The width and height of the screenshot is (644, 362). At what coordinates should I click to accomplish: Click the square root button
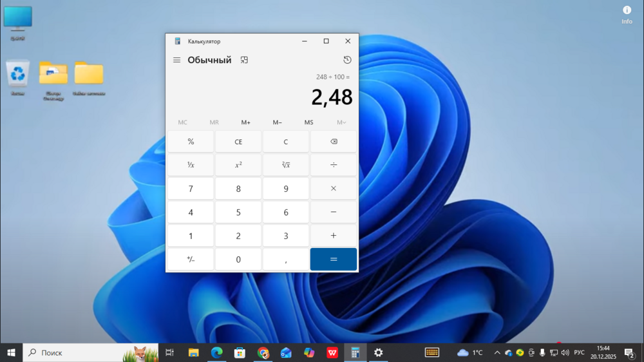pos(286,165)
